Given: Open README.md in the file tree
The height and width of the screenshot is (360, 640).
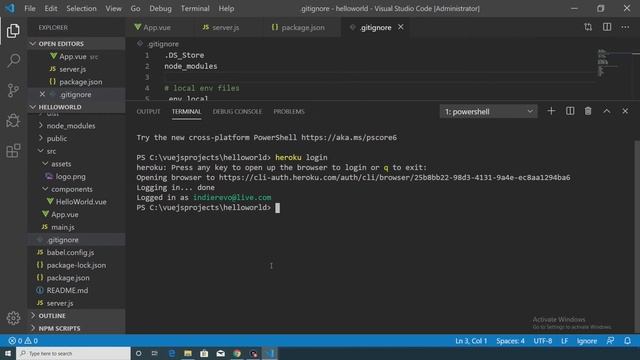Looking at the screenshot, I should click(67, 290).
